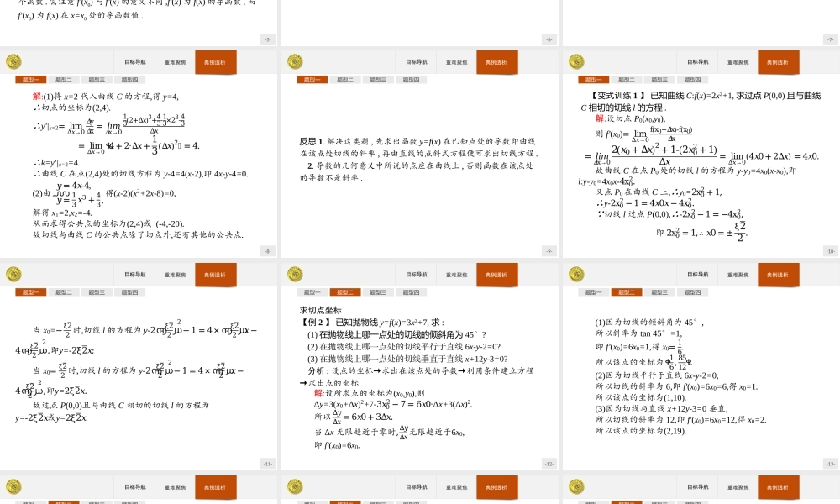Click the gold medal emblem on slide 8

point(15,61)
